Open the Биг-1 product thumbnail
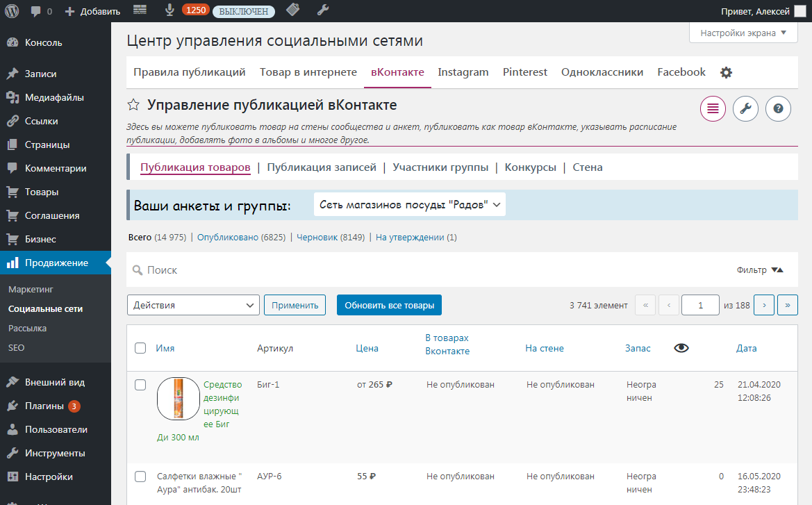This screenshot has height=505, width=812. (178, 398)
